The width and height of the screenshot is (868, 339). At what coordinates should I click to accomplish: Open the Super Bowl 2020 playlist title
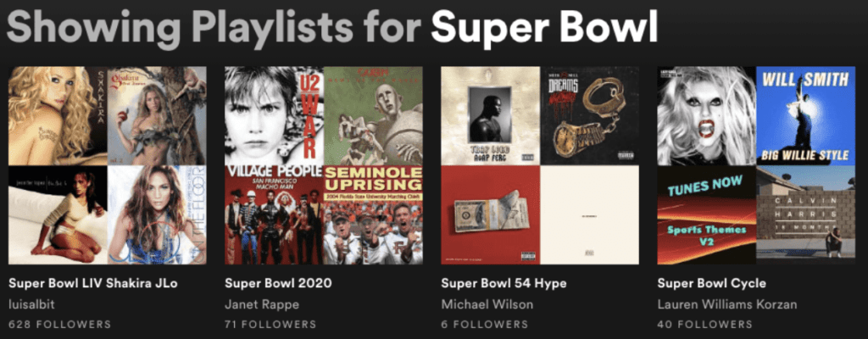[x=278, y=284]
